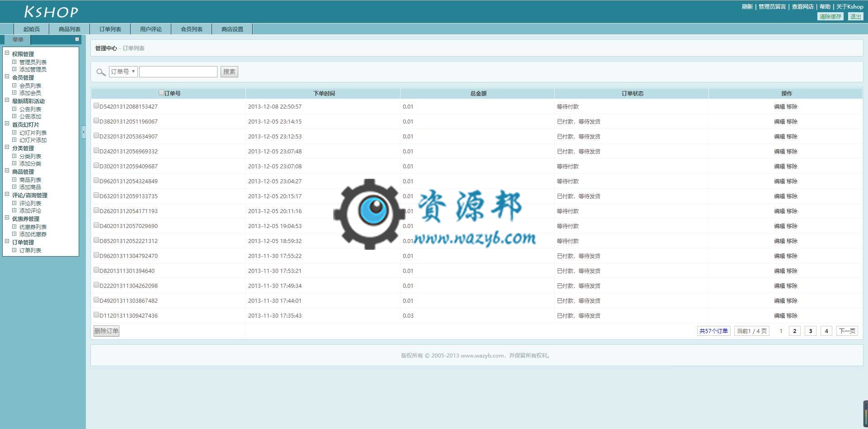Focus the order search text field
Screen dimensions: 868x429
click(x=178, y=71)
